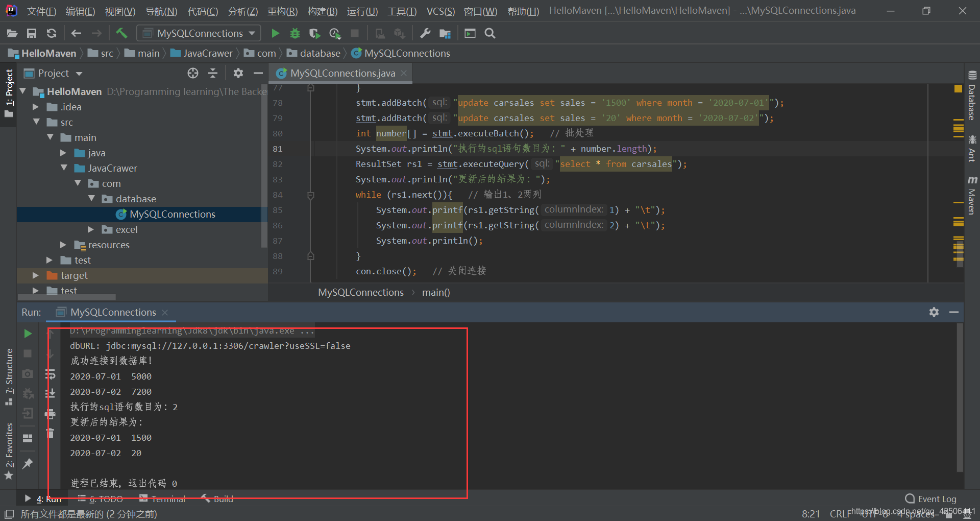Open the Terminal tool window
This screenshot has width=980, height=521.
[x=162, y=499]
